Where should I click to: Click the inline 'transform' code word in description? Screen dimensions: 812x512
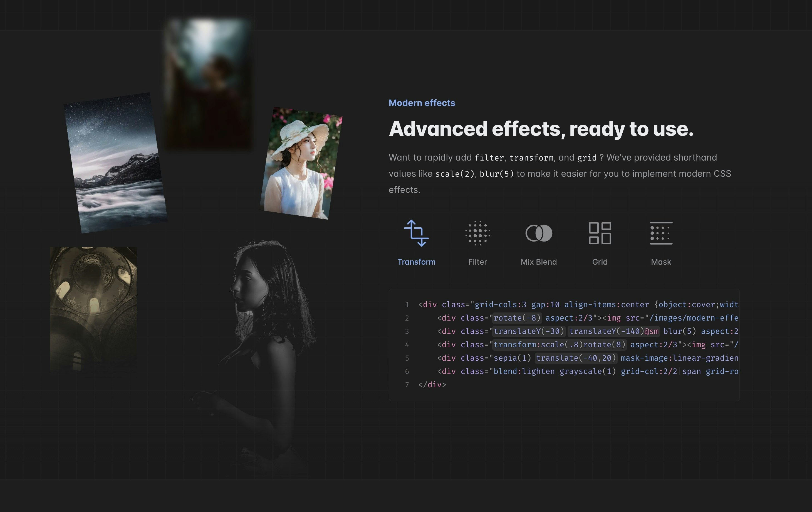point(531,157)
